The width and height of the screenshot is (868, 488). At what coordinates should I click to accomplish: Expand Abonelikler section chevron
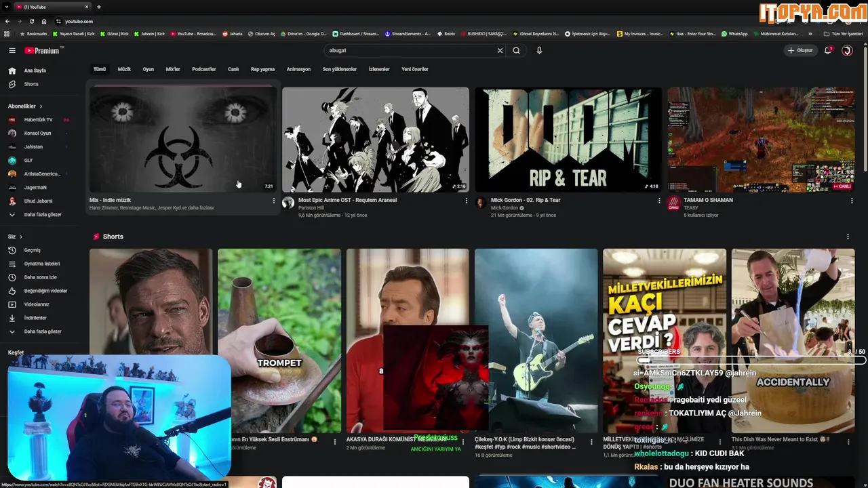click(41, 106)
